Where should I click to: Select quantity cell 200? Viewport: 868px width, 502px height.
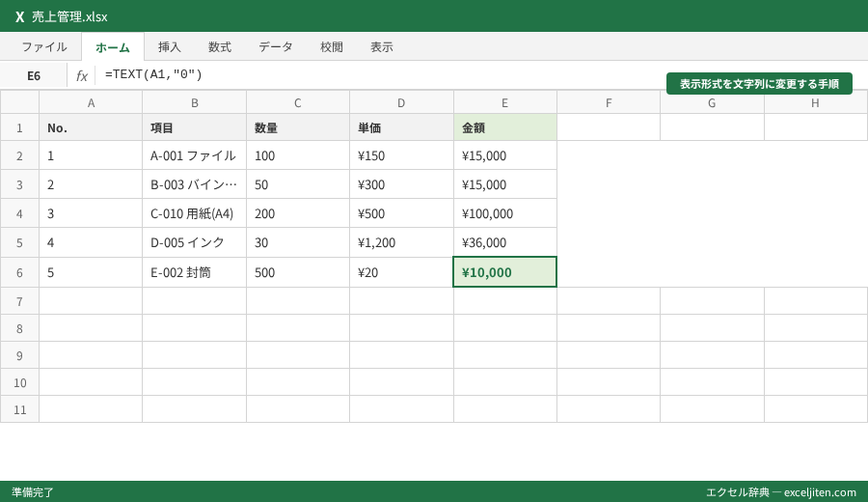(298, 213)
